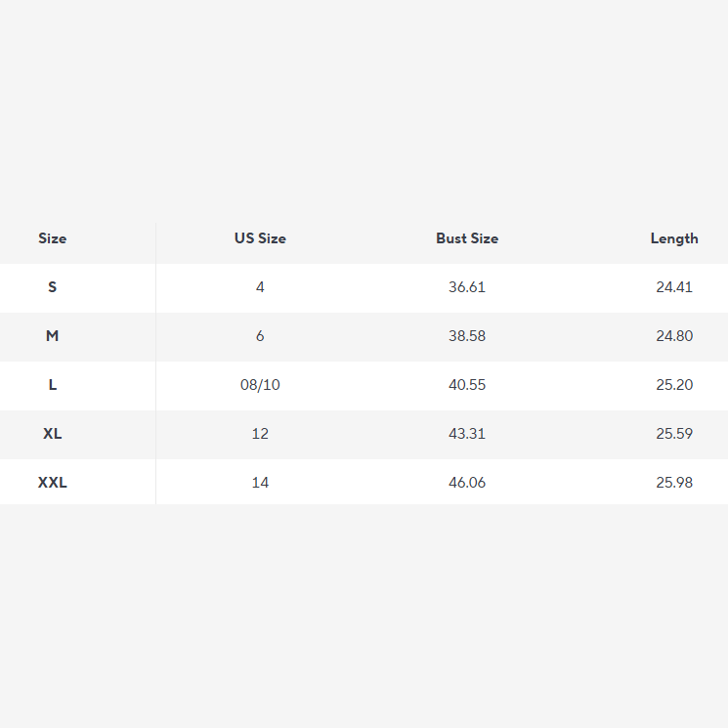Click US size value 08/10
The width and height of the screenshot is (728, 728).
click(x=260, y=385)
